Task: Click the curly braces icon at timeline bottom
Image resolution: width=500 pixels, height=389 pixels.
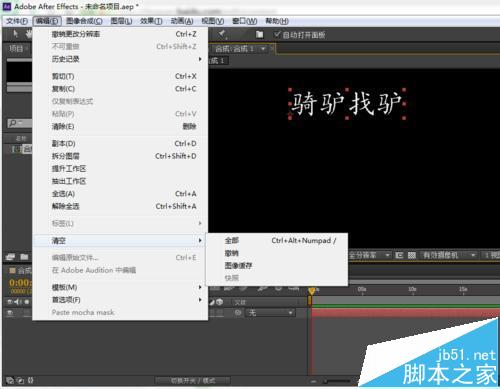Action: click(30, 380)
